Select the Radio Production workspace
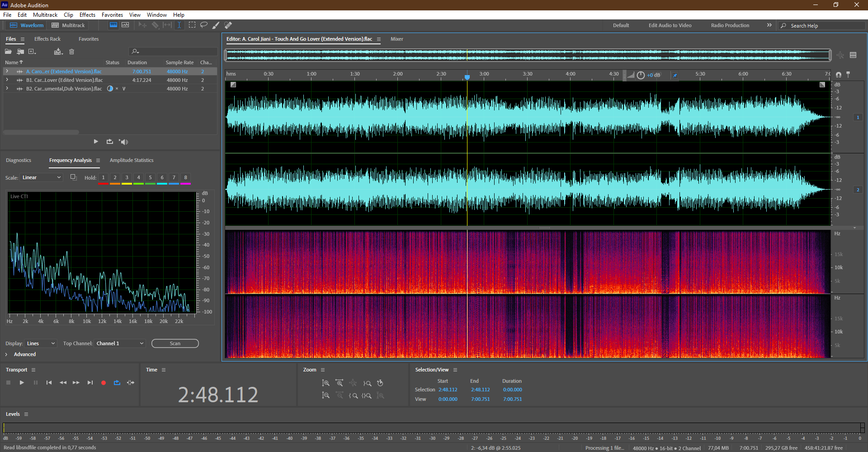The height and width of the screenshot is (452, 868). pos(730,25)
